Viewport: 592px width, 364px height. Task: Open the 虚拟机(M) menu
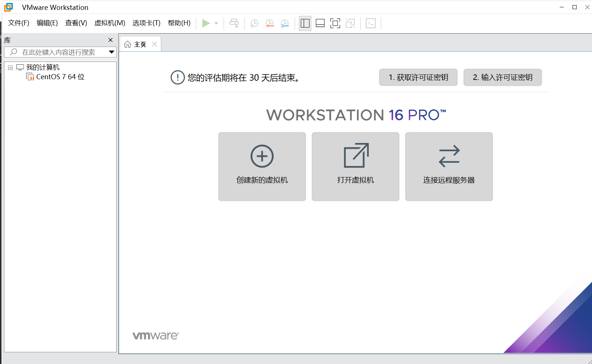pos(110,23)
